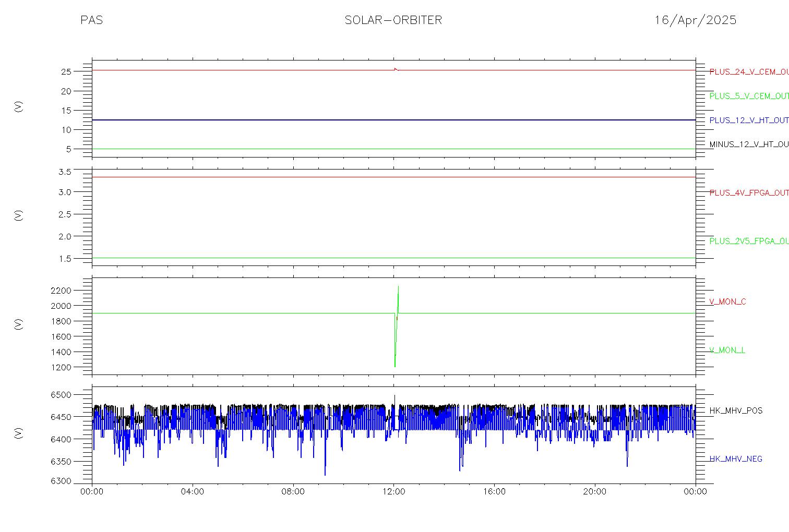Click the 1200 tick on V_MON panel

(62, 367)
